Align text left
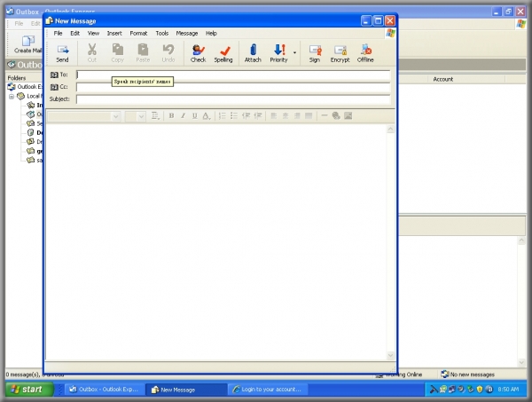Screen dimensions: 532x402 pos(274,116)
